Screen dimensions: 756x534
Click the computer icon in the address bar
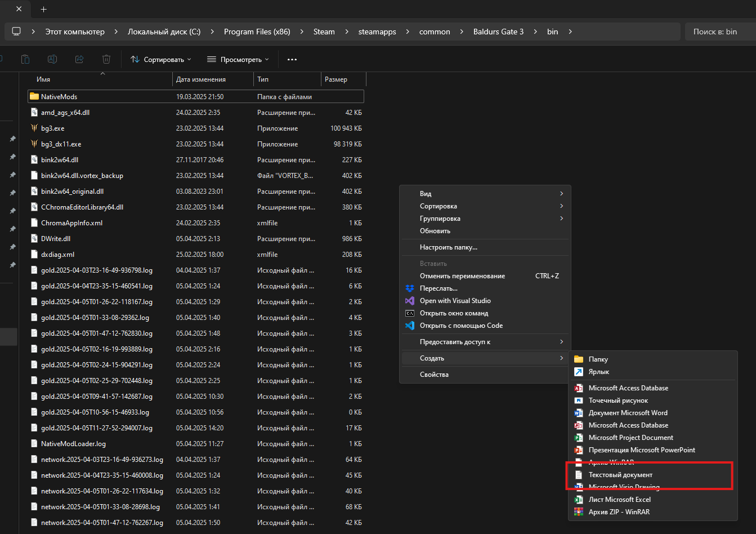pyautogui.click(x=16, y=32)
